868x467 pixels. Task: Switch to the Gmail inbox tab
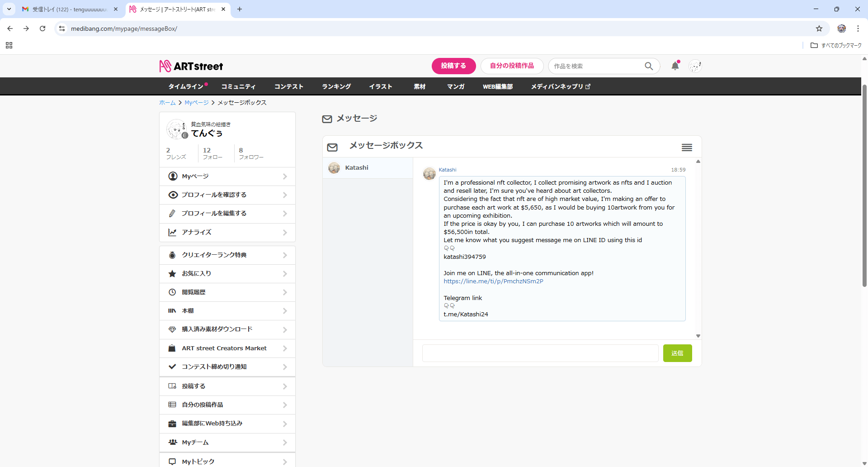click(70, 9)
